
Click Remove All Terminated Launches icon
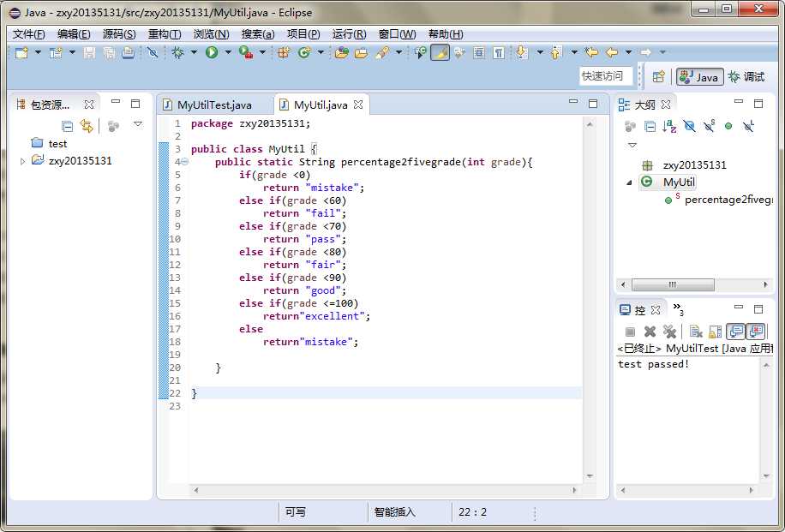click(x=669, y=332)
